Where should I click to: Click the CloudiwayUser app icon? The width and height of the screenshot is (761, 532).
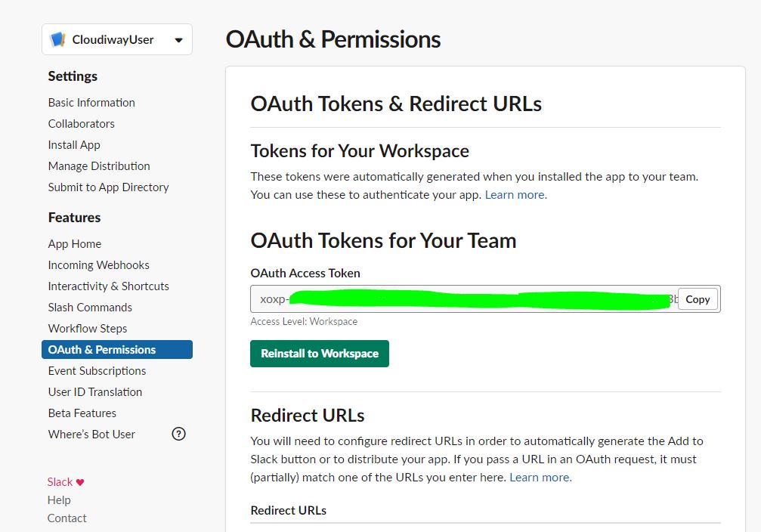coord(59,39)
